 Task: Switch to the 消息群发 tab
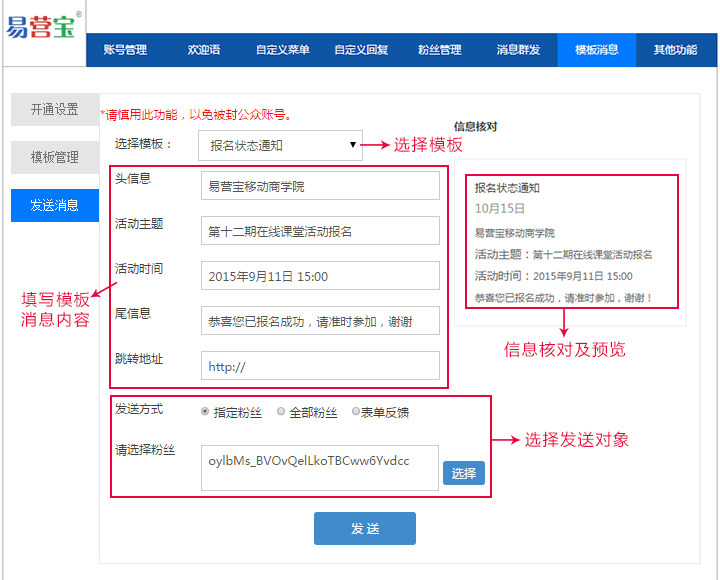click(x=518, y=50)
